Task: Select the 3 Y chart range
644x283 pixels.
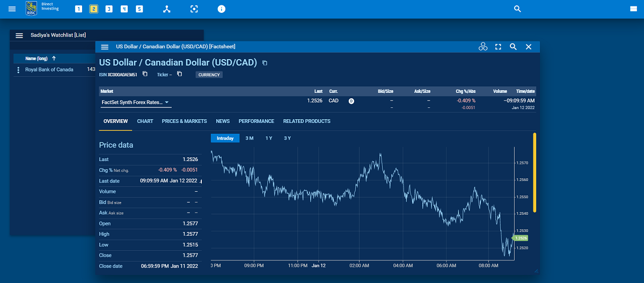Action: [288, 139]
